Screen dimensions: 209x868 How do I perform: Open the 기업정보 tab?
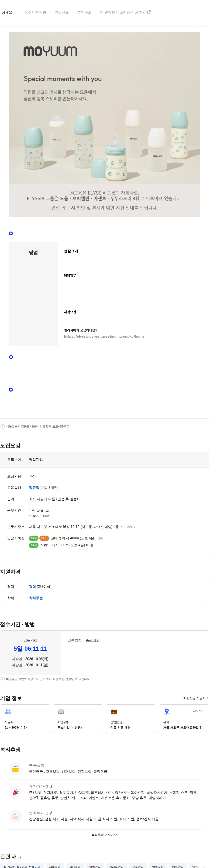click(x=62, y=12)
